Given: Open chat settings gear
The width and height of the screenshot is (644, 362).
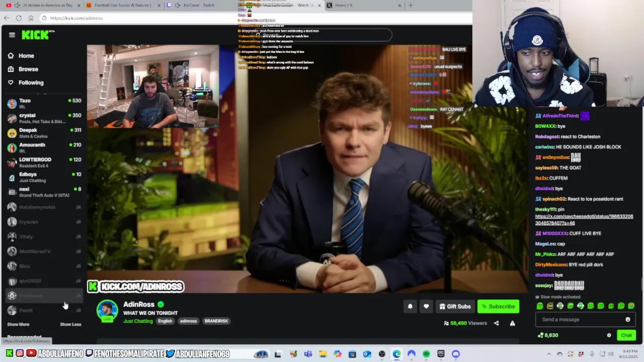Looking at the screenshot, I should [x=609, y=335].
